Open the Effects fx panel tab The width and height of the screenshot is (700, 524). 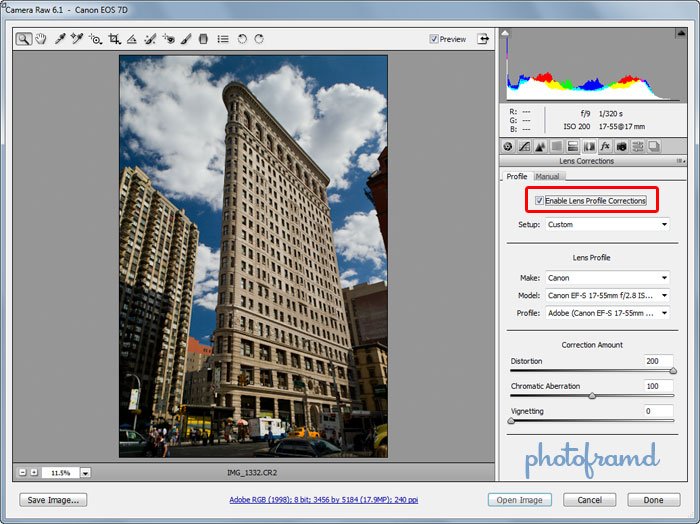coord(605,146)
